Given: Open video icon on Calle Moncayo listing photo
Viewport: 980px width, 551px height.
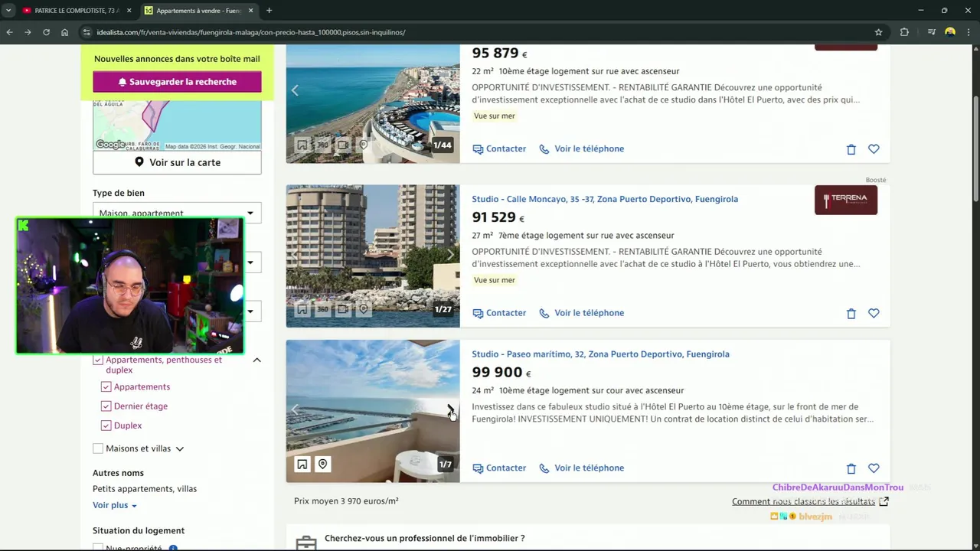Looking at the screenshot, I should coord(343,309).
